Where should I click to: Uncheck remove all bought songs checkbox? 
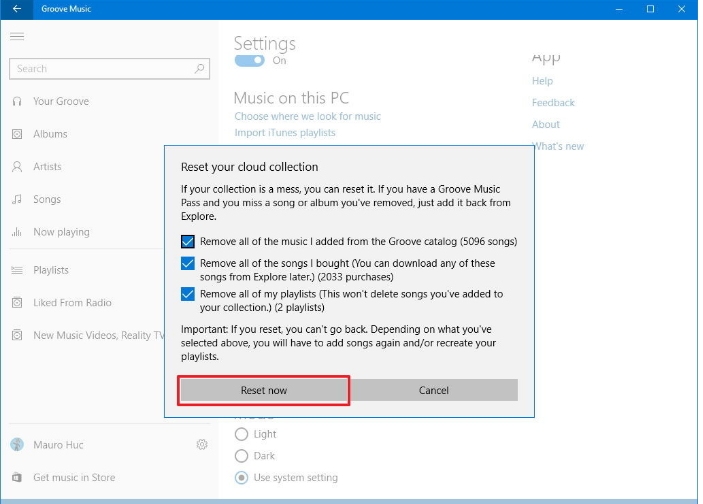pos(188,264)
